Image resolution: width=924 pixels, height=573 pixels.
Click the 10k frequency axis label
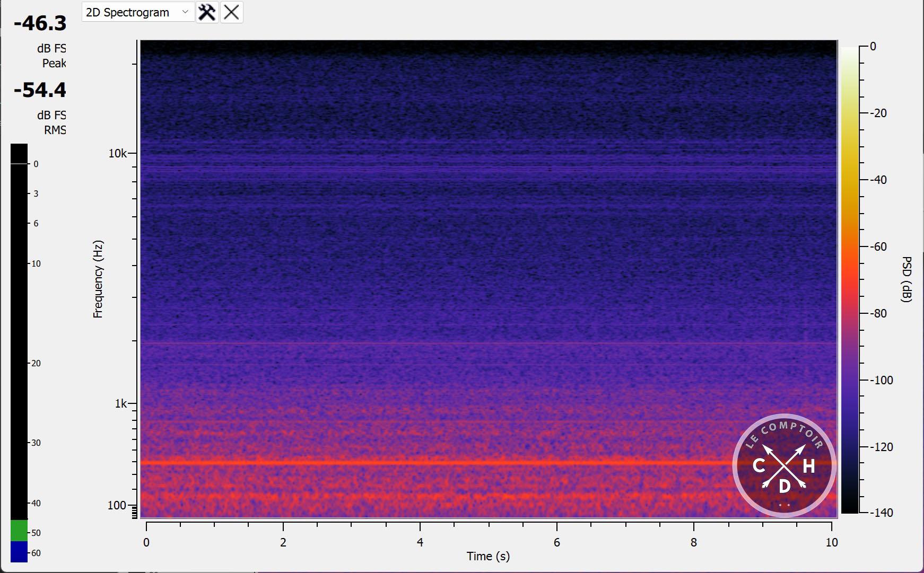117,154
